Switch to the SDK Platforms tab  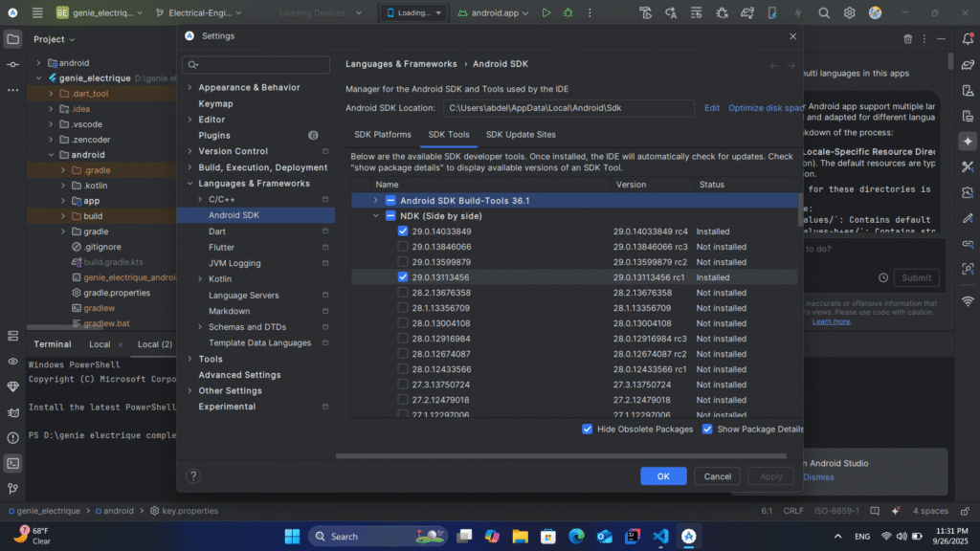383,135
